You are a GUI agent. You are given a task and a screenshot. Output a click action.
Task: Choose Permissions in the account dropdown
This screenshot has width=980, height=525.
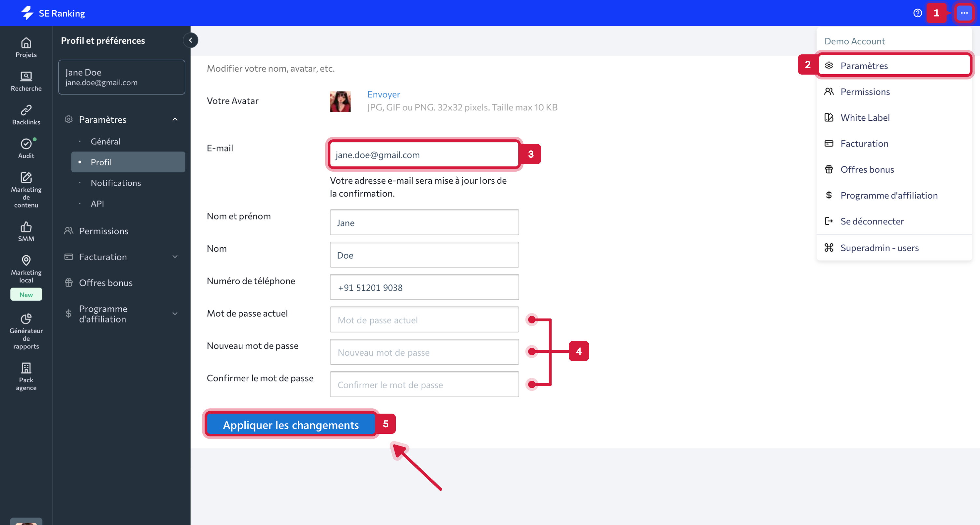click(894, 92)
